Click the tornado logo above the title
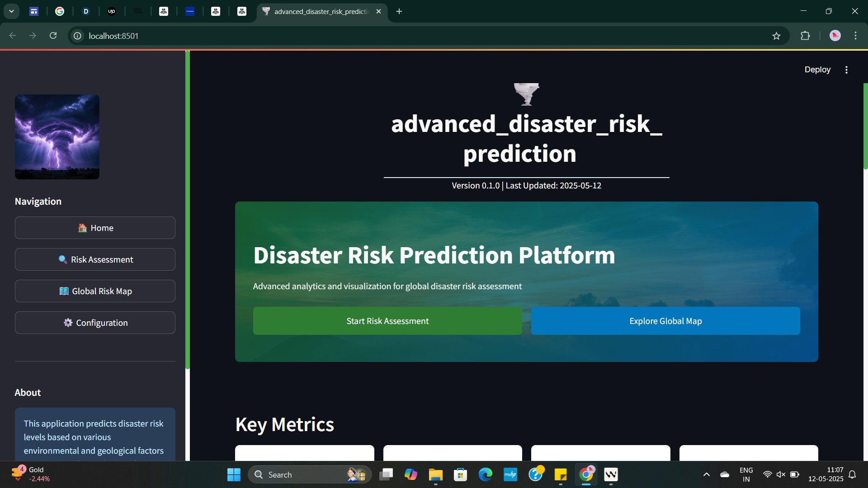 [x=526, y=94]
